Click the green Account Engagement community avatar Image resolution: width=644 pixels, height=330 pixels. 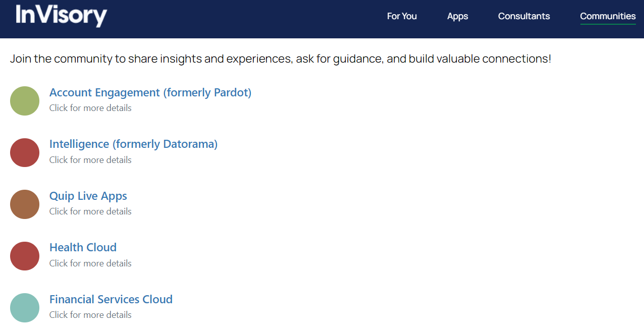25,101
